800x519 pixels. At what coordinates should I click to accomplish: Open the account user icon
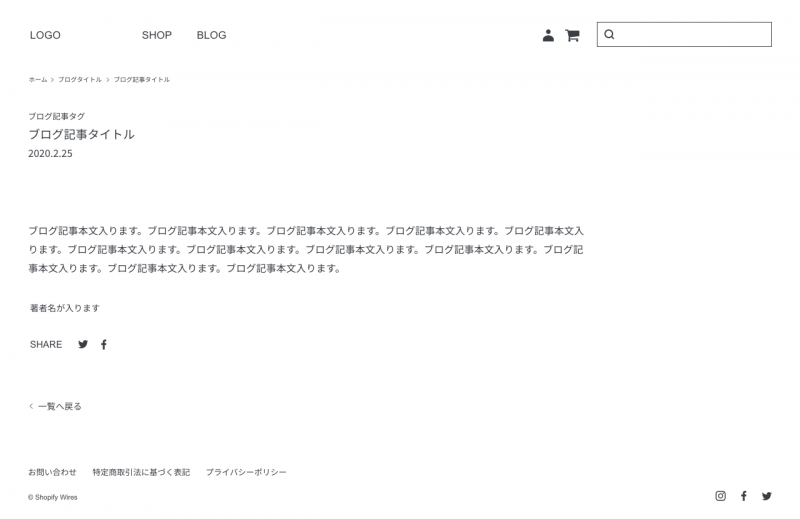(x=548, y=35)
